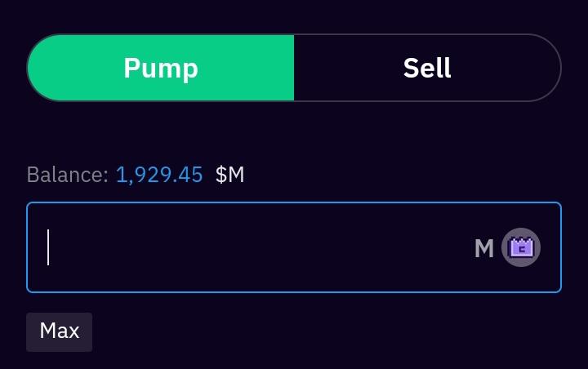Click the Max button
The image size is (588, 369).
pos(59,331)
